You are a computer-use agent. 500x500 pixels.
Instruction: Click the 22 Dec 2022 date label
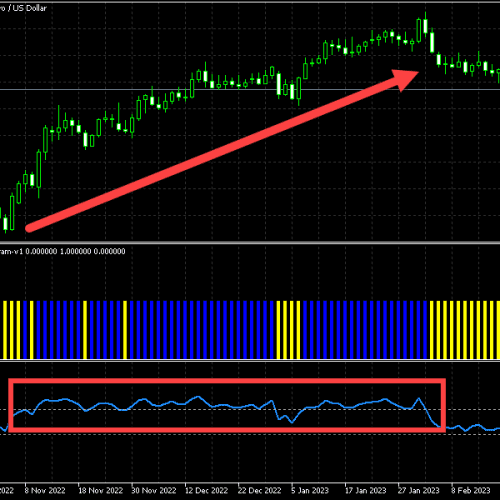tap(260, 491)
